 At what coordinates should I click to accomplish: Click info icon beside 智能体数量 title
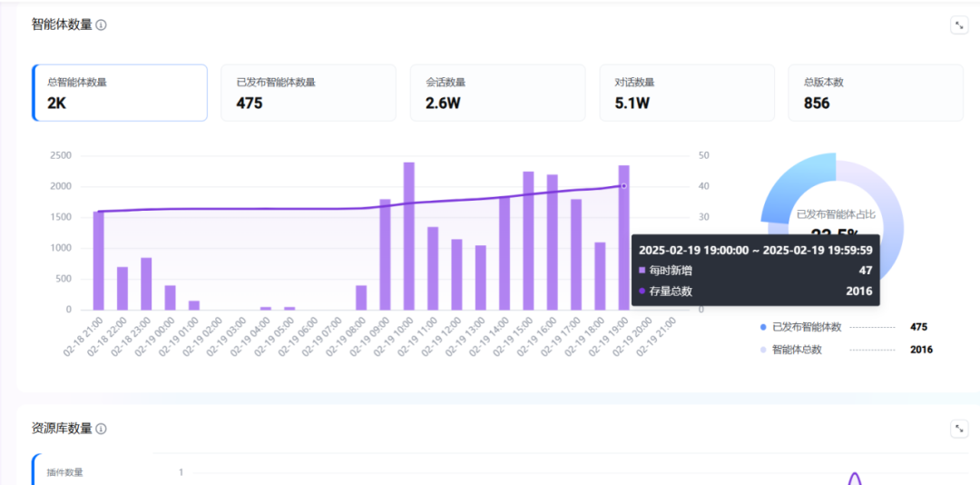click(x=101, y=25)
